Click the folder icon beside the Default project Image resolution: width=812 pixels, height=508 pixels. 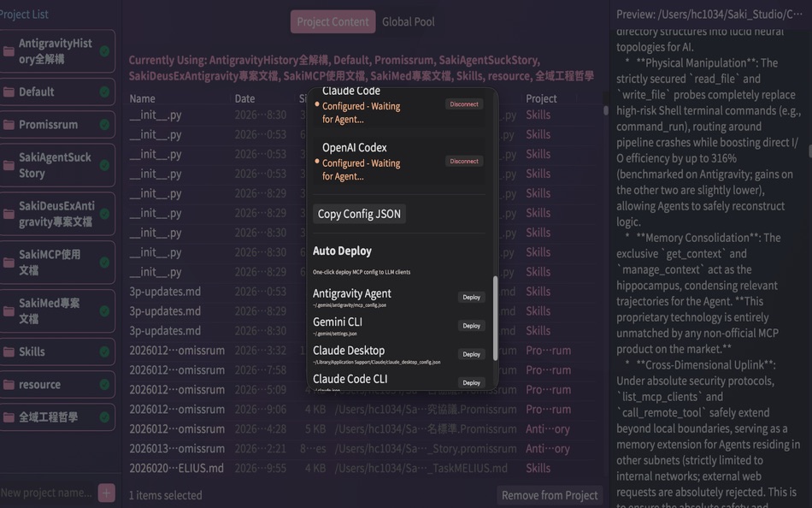(x=9, y=92)
